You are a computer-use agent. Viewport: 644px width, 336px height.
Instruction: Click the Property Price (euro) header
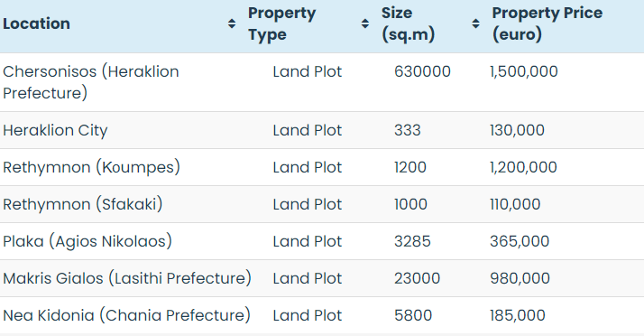click(x=547, y=23)
